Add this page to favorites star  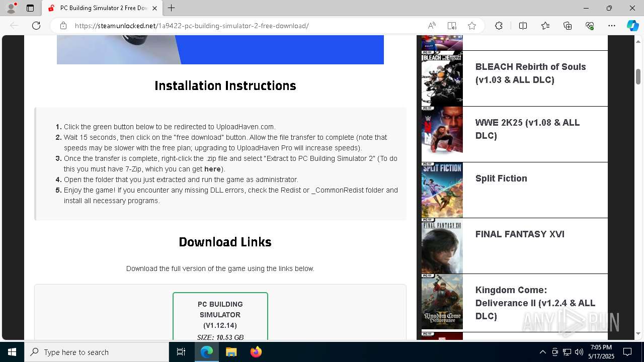472,26
